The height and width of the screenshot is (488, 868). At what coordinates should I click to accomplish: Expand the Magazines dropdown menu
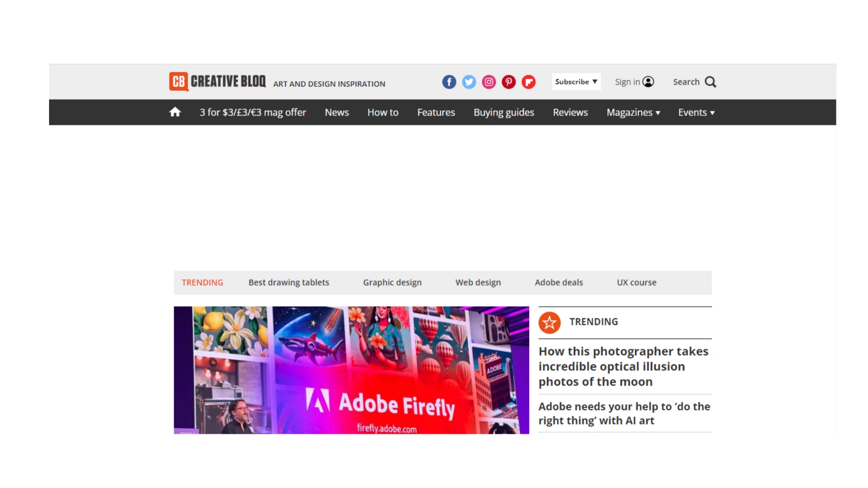633,112
